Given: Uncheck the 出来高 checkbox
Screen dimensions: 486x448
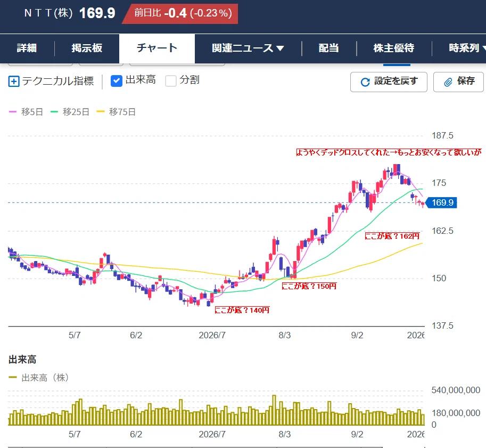Looking at the screenshot, I should pyautogui.click(x=116, y=81).
